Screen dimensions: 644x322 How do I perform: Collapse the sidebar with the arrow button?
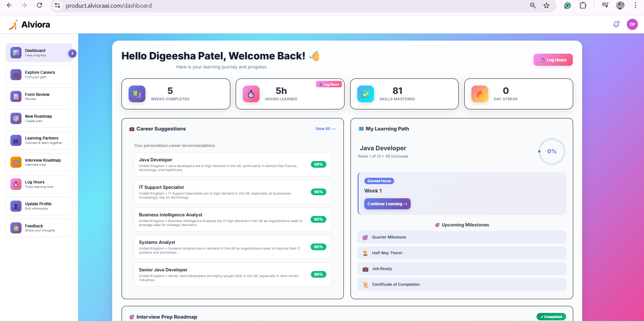coord(72,53)
